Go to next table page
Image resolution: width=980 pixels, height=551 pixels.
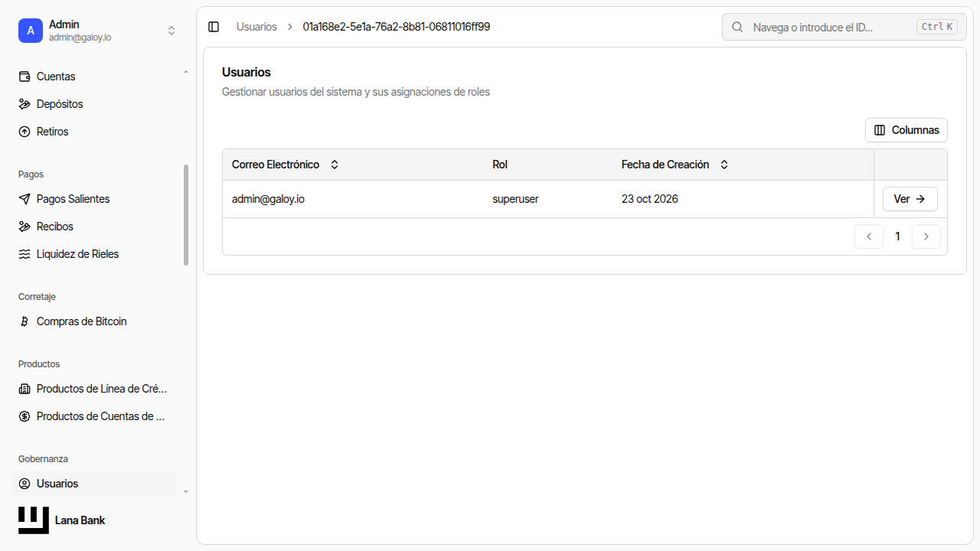[x=926, y=236]
